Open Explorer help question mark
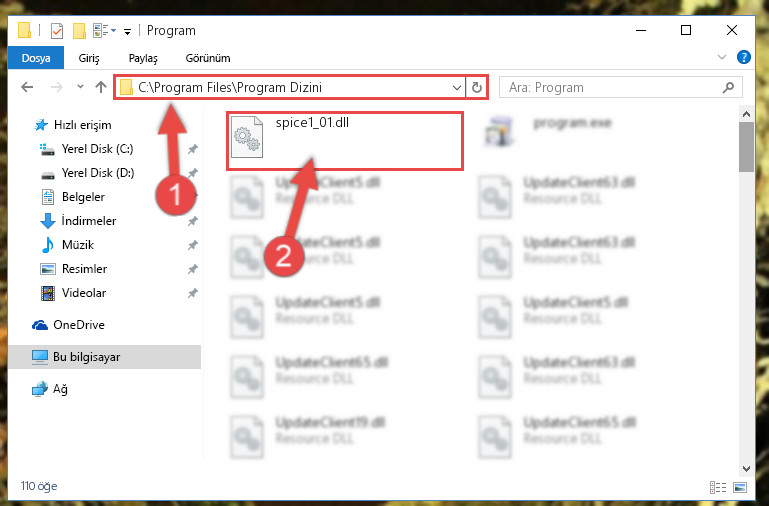769x506 pixels. point(743,57)
